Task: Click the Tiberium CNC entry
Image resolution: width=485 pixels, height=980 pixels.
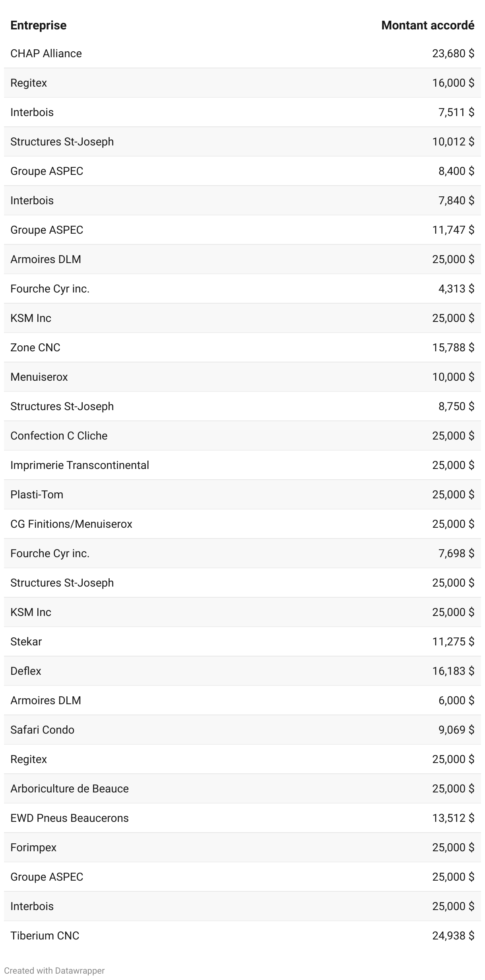Action: point(45,936)
